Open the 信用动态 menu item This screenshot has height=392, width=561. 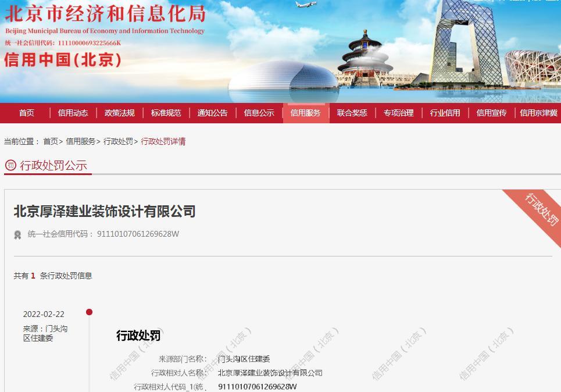73,113
